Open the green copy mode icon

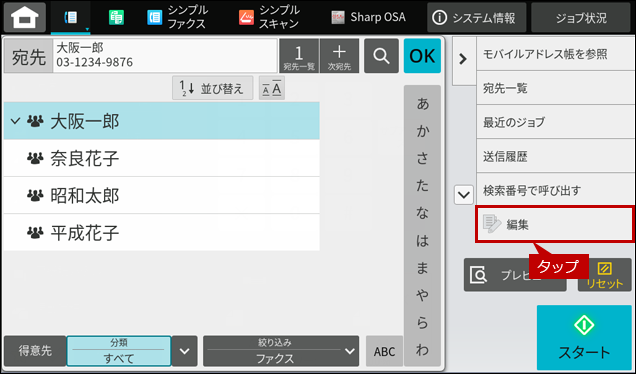click(116, 17)
